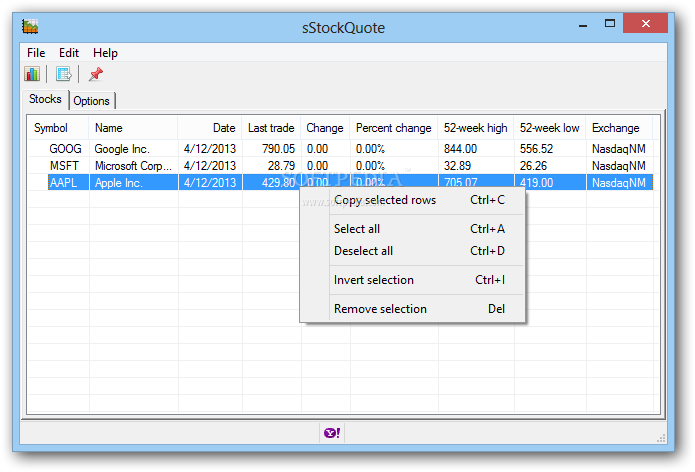Open the File menu

click(x=36, y=53)
